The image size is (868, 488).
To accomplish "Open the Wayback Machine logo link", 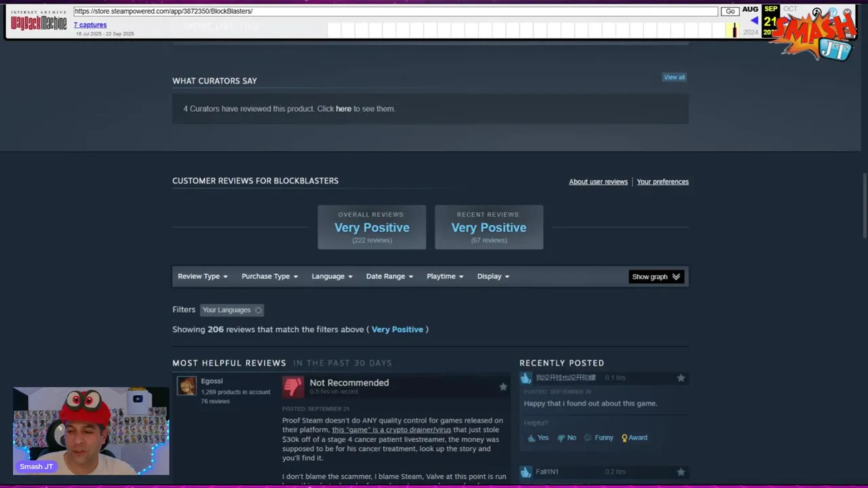I will [x=39, y=21].
